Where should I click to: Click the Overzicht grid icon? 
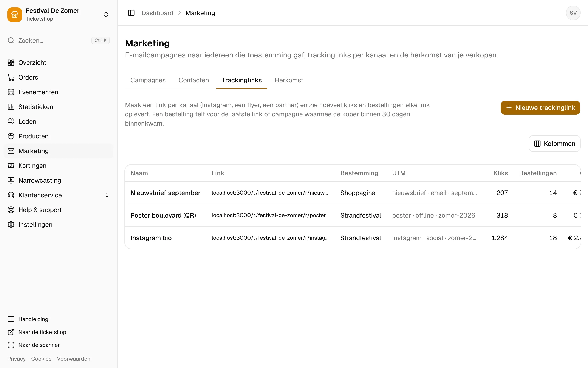11,63
